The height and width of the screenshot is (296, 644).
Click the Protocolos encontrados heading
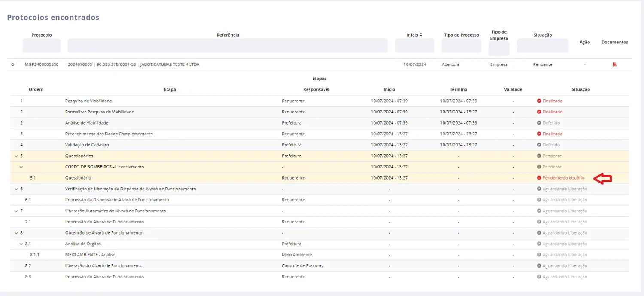[53, 18]
